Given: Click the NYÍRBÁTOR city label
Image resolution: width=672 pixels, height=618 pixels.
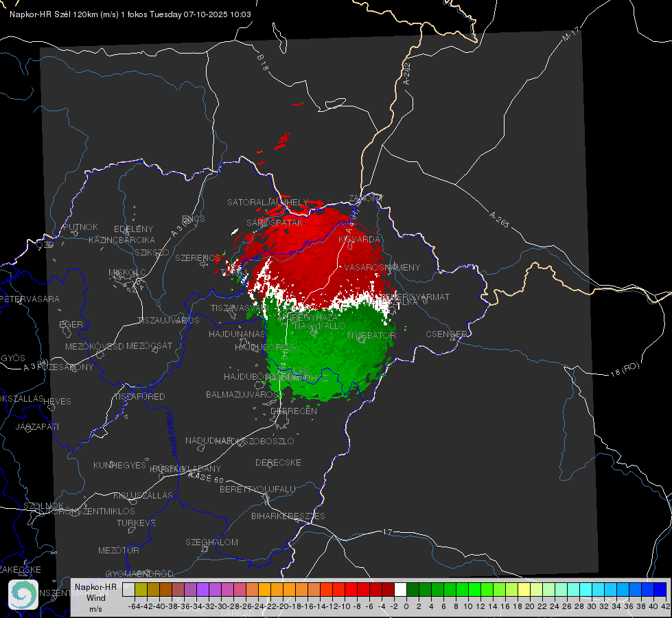Looking at the screenshot, I should tap(371, 335).
